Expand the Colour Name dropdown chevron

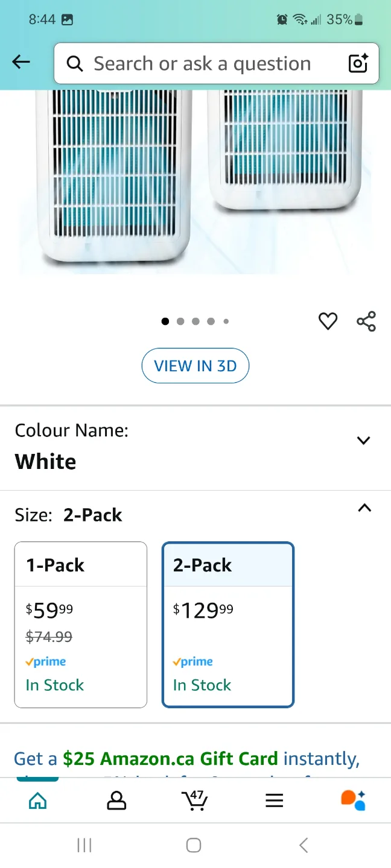pyautogui.click(x=363, y=441)
